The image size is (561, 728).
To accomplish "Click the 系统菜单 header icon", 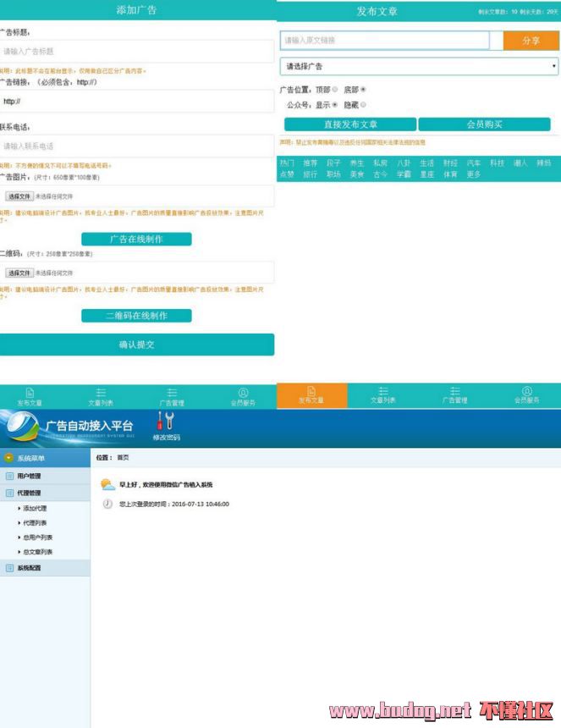I will click(8, 458).
